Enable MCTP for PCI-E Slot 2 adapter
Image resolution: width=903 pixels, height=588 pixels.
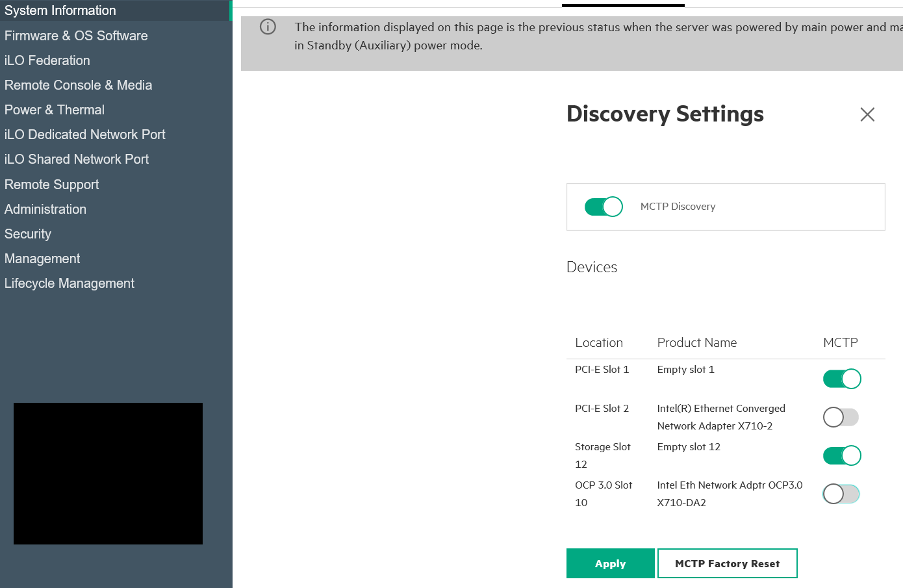point(841,417)
